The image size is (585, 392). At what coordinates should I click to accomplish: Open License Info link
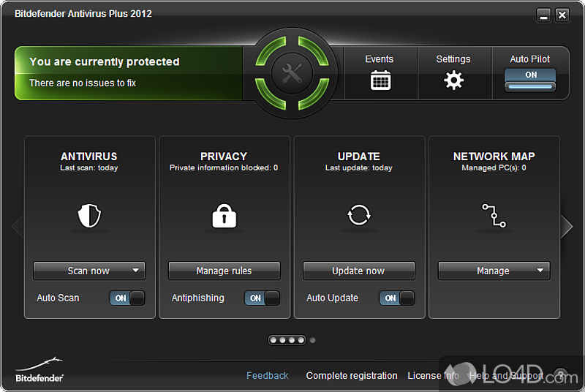434,376
